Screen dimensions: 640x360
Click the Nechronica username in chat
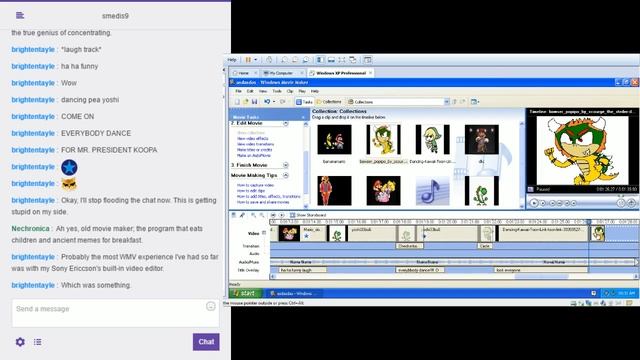(30, 229)
